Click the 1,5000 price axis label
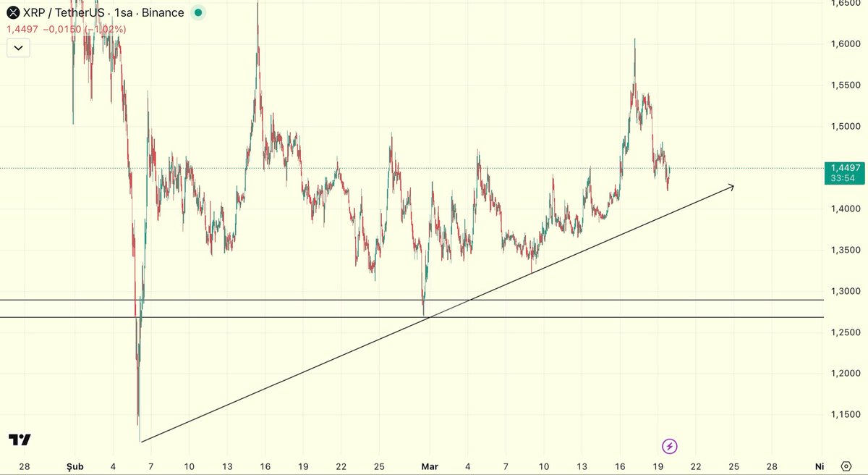The width and height of the screenshot is (868, 475). pos(845,127)
